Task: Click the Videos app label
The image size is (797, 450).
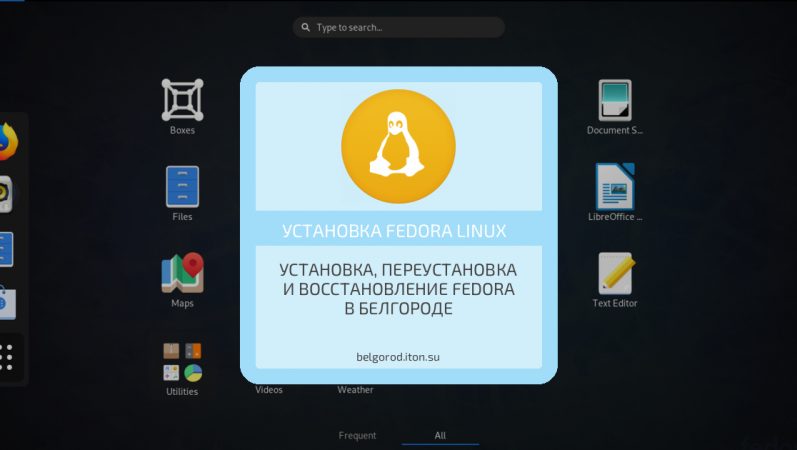Action: [x=269, y=389]
